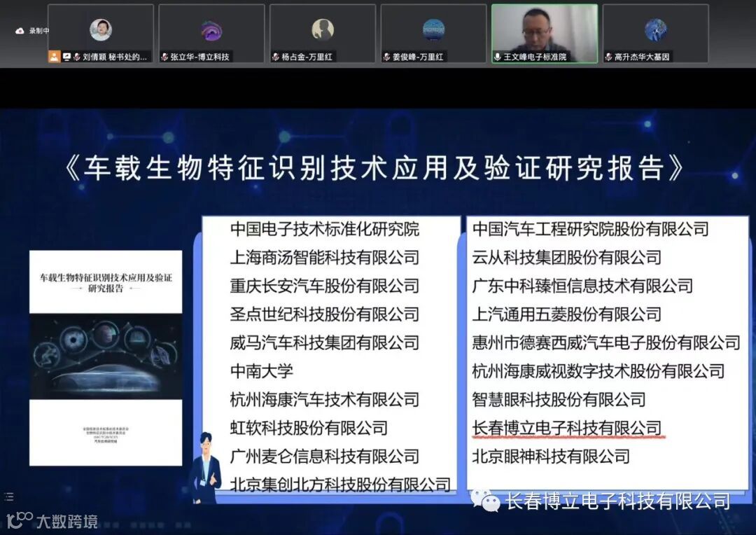
Task: Click the text 重庆长安汽车股份有限公司
Action: coord(325,286)
